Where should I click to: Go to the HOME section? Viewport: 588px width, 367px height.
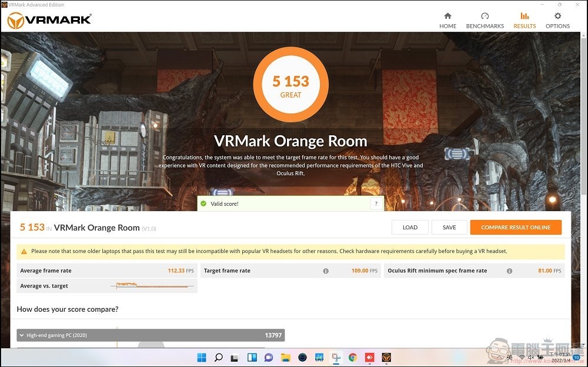(x=447, y=20)
